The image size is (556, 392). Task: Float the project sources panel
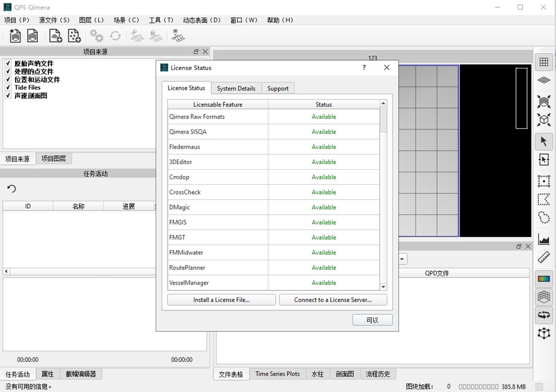tap(196, 52)
